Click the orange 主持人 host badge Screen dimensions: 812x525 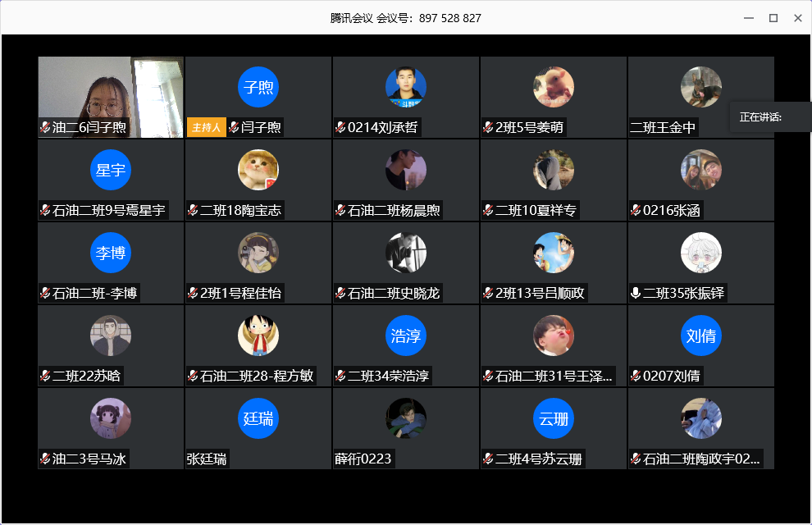point(206,127)
